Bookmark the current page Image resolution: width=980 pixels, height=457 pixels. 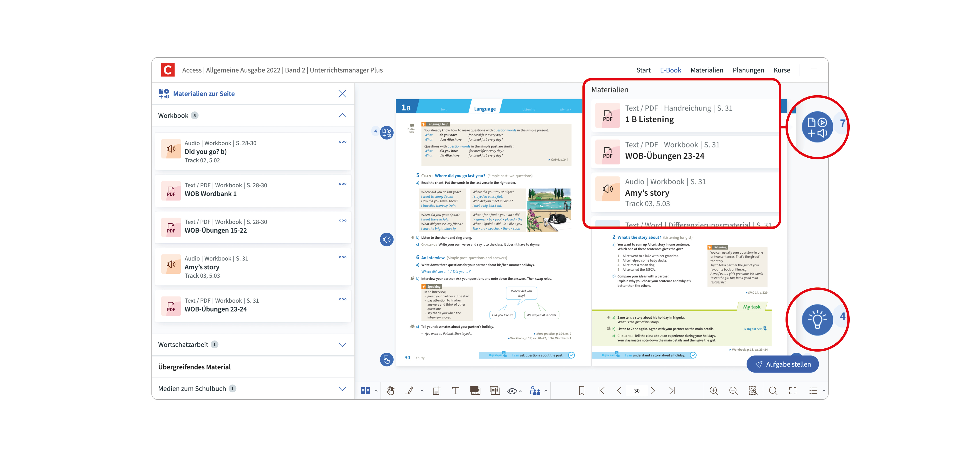581,390
